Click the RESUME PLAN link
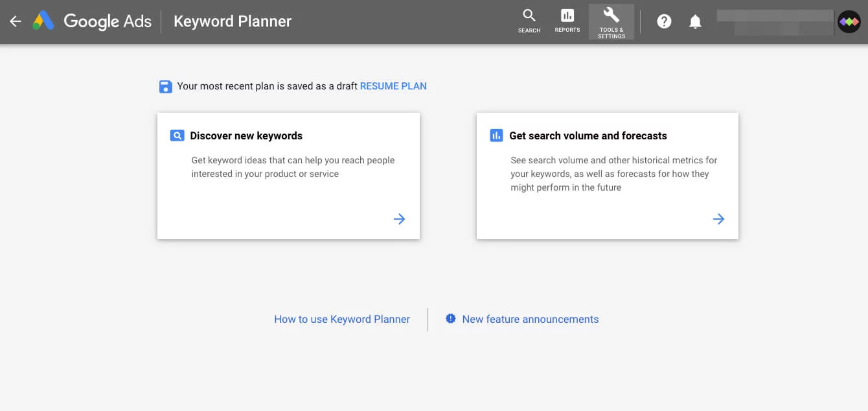The height and width of the screenshot is (411, 868). point(393,86)
